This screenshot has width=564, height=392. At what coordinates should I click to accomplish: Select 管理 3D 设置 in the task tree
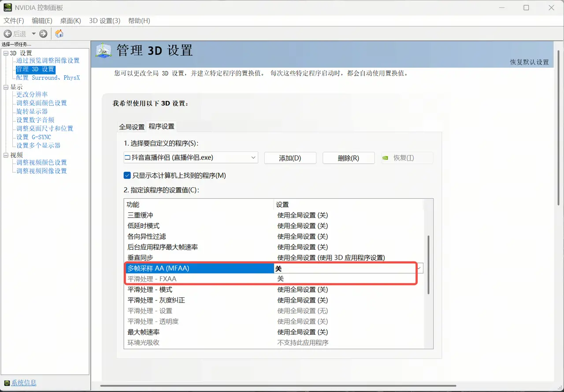(x=36, y=69)
